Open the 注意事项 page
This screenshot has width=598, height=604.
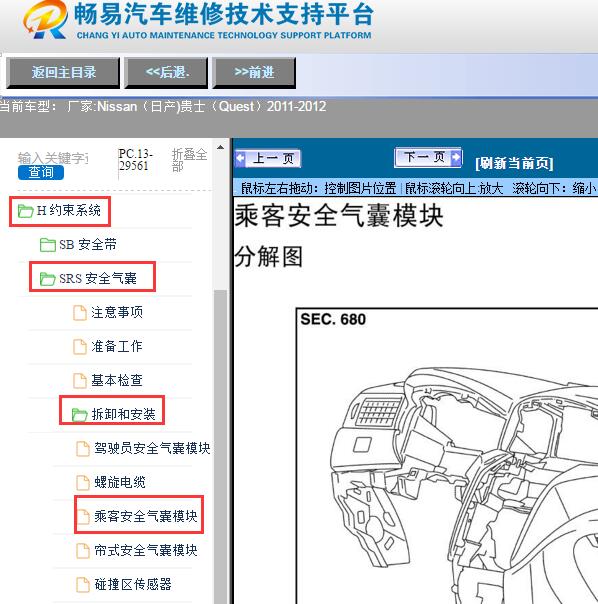[117, 312]
